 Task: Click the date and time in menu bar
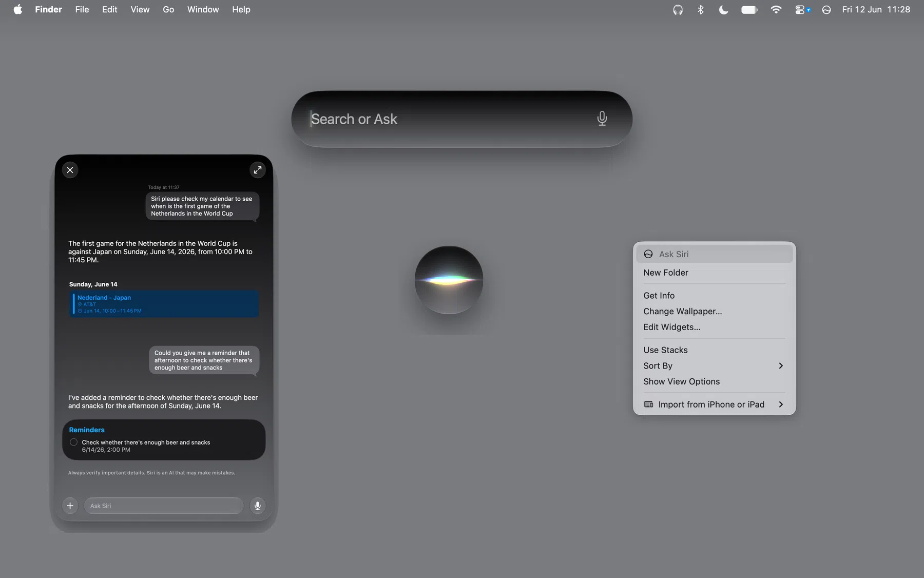[x=876, y=9]
